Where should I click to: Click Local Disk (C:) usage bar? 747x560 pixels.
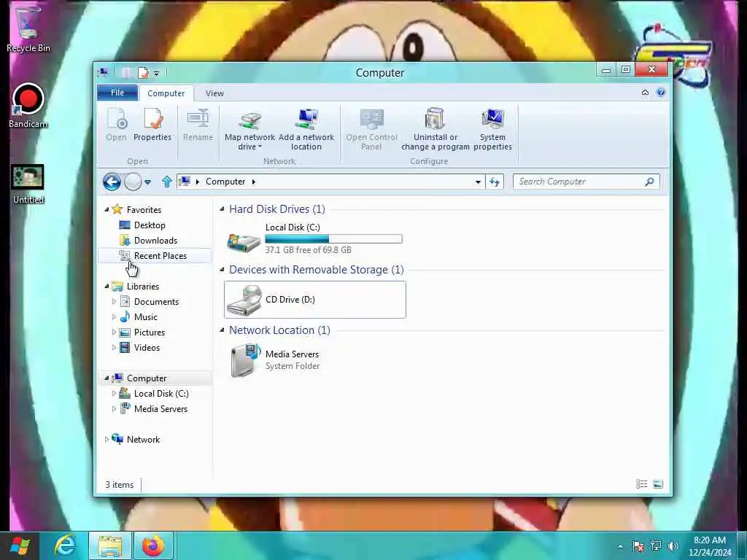coord(333,239)
